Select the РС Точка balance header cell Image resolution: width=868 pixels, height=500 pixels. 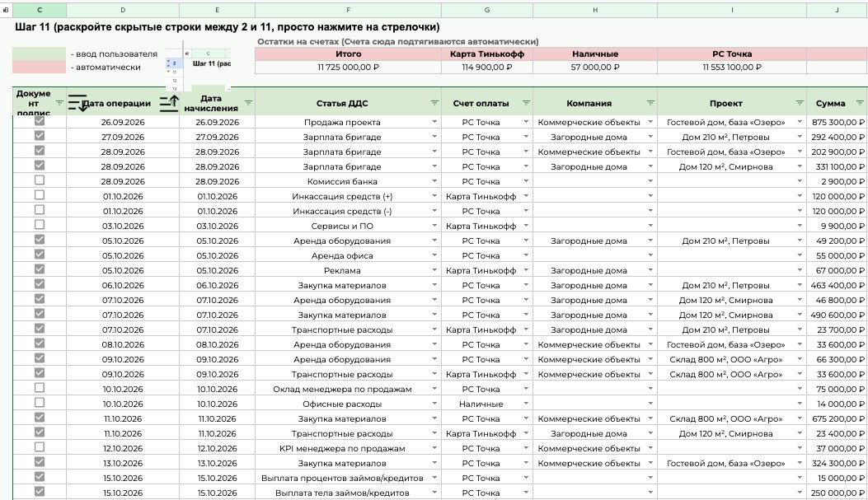tap(732, 54)
